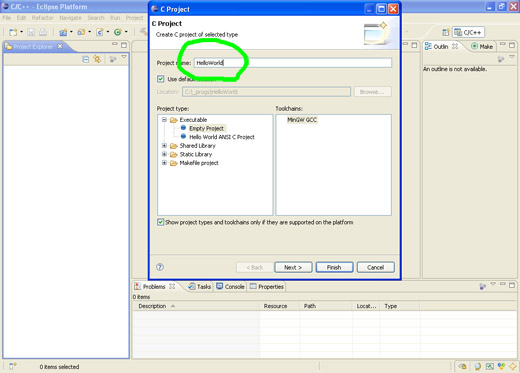This screenshot has height=373, width=520.
Task: Open Project Explorer view menu triangle
Action: 124,57
